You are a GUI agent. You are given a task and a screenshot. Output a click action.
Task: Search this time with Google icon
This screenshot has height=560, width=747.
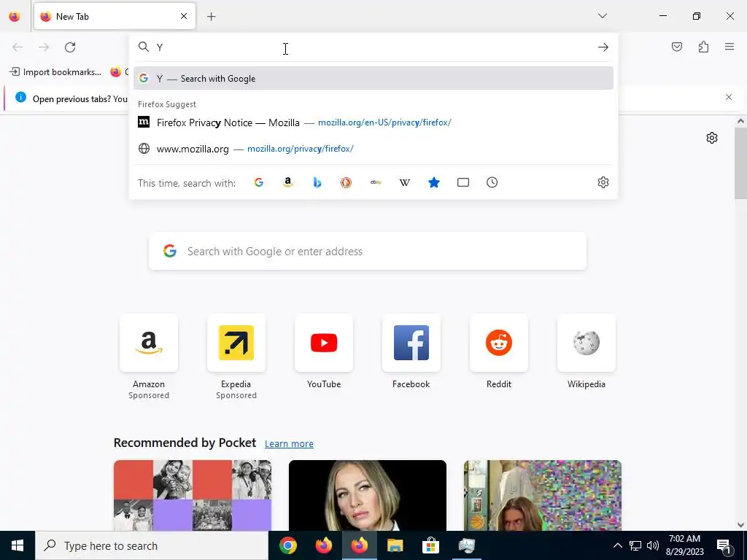tap(259, 182)
